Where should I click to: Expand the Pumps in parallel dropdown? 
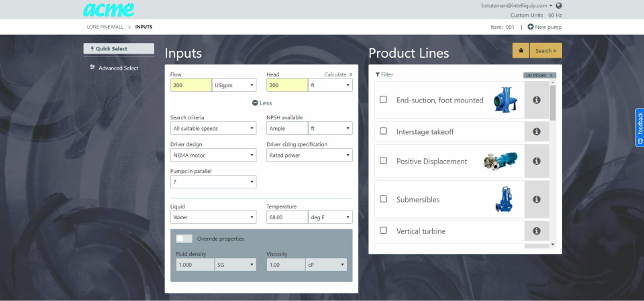pos(213,182)
